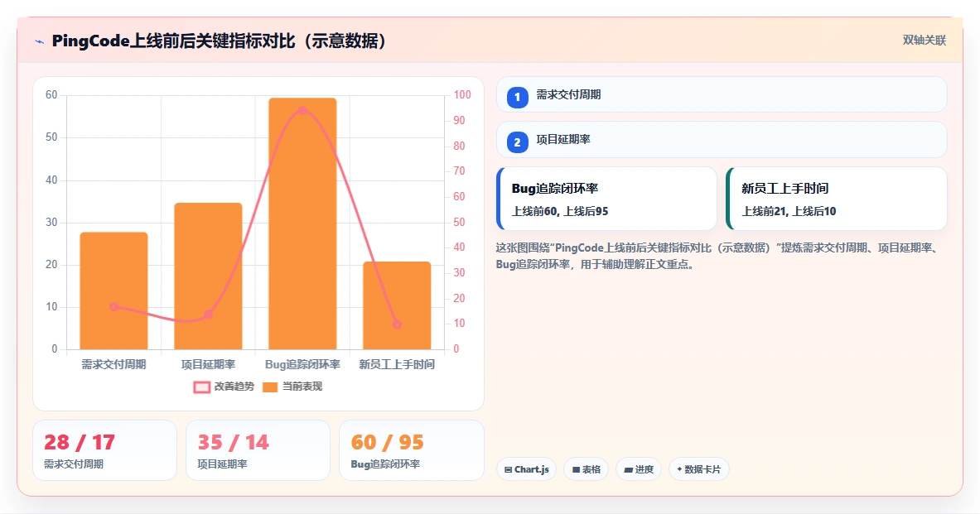This screenshot has width=980, height=514.
Task: Click the x-axis label Bug追踪闭环率
Action: [302, 364]
